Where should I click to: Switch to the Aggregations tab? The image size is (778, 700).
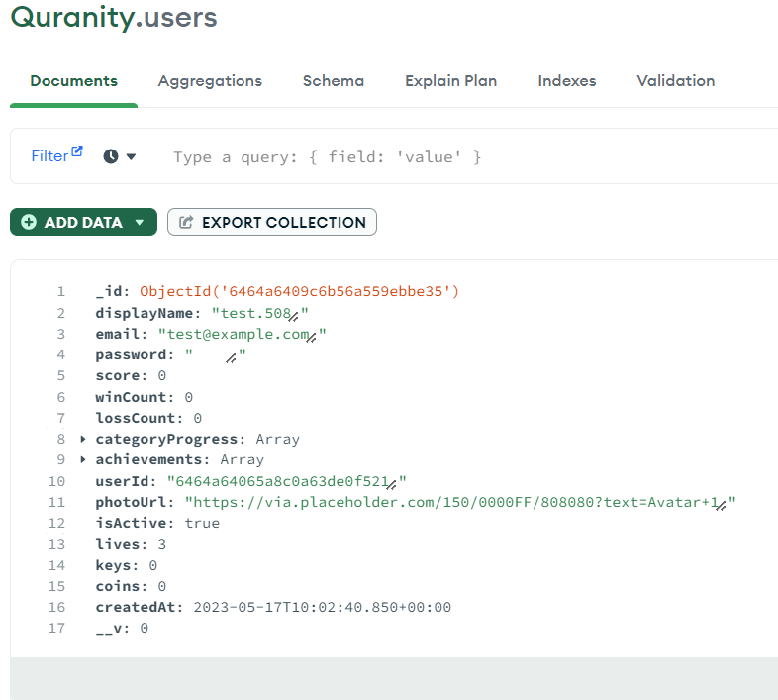(210, 81)
